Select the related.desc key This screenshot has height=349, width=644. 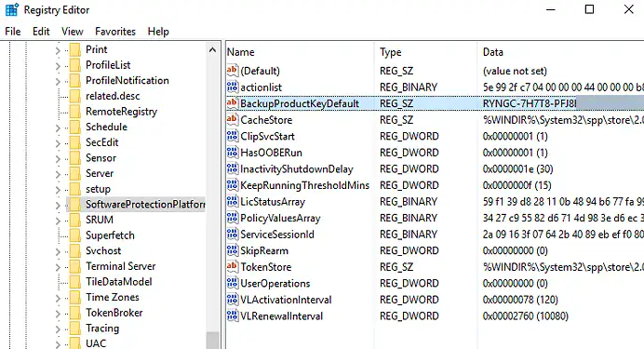pyautogui.click(x=113, y=96)
